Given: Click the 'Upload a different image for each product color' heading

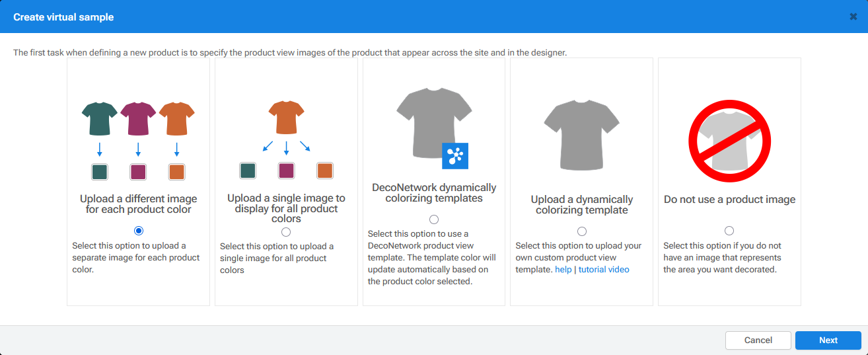Looking at the screenshot, I should click(x=139, y=204).
